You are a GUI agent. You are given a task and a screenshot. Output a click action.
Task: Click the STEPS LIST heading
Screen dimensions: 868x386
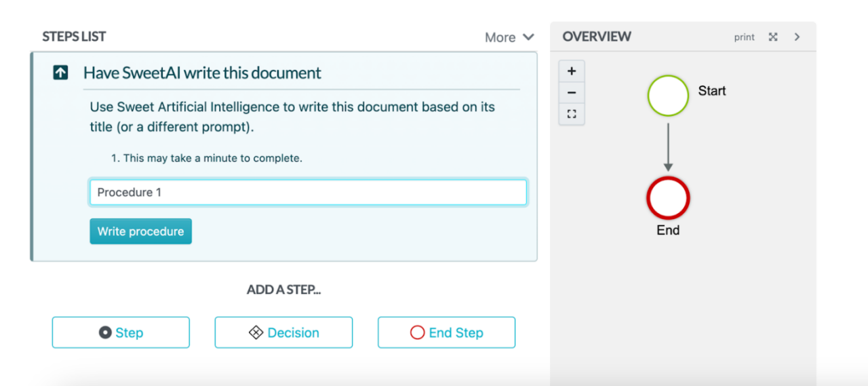tap(74, 37)
